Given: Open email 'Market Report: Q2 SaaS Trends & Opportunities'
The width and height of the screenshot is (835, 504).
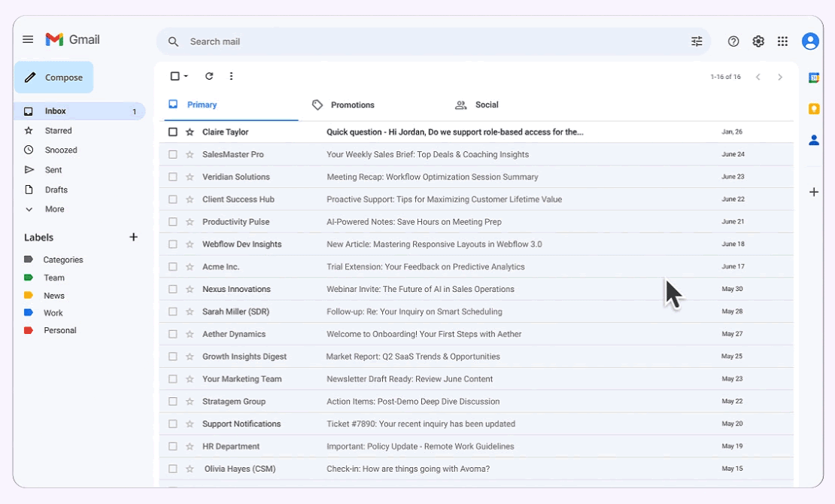Looking at the screenshot, I should point(413,357).
